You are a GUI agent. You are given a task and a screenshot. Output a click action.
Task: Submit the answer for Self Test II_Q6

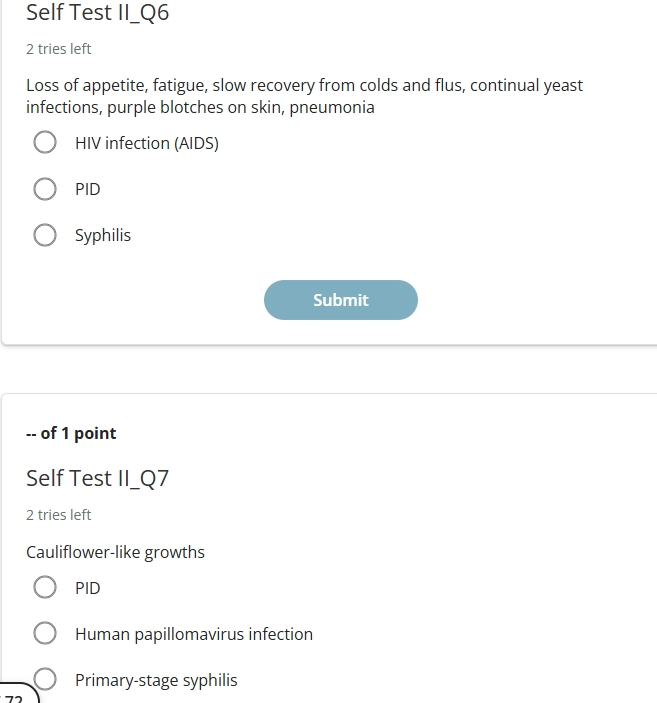(x=341, y=300)
